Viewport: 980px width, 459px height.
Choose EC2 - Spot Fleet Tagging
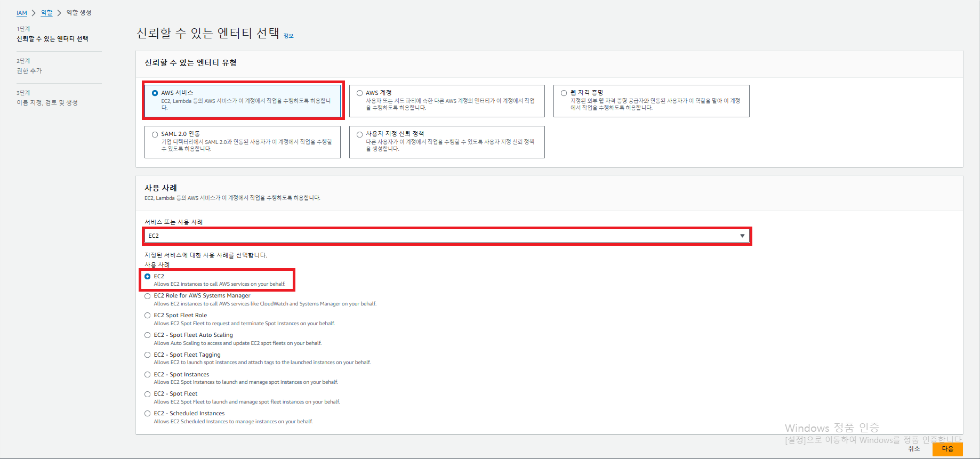[148, 355]
